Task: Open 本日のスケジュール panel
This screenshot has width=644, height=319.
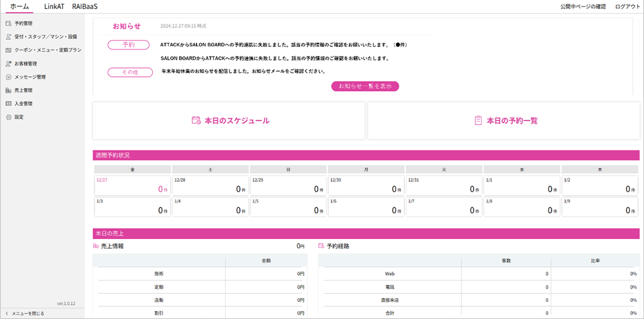Action: (229, 120)
